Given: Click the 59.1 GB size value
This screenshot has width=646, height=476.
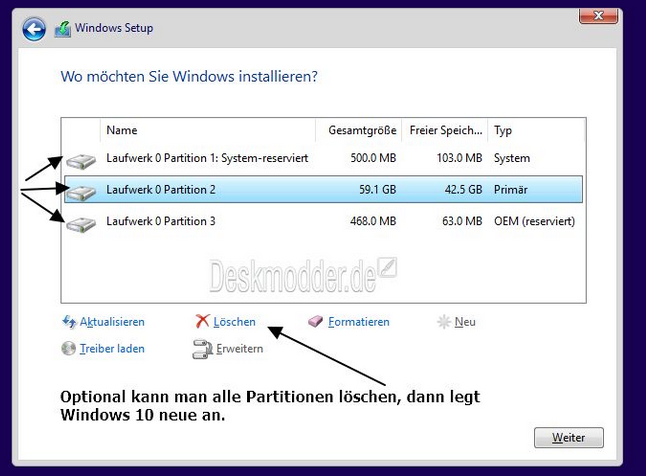Looking at the screenshot, I should (x=377, y=190).
